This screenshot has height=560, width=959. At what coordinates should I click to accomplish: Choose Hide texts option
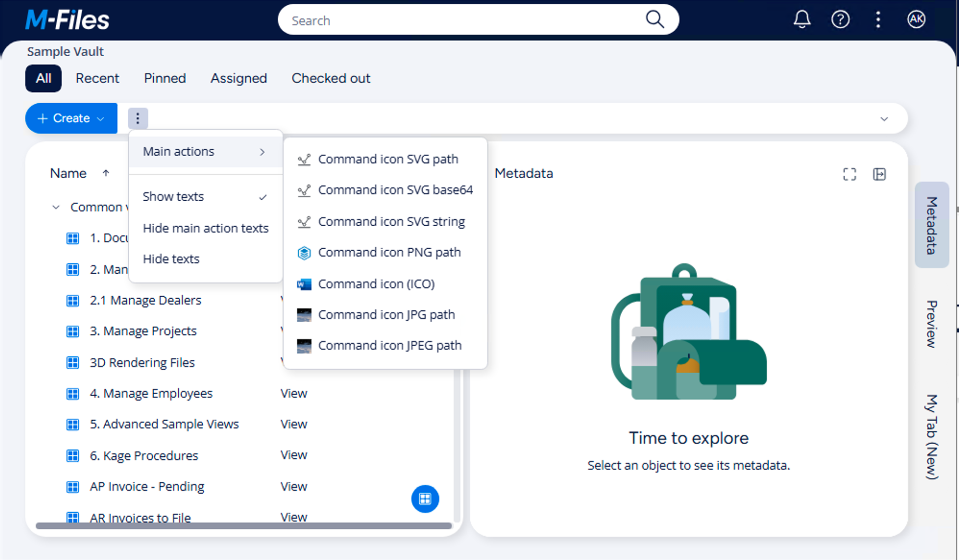click(x=172, y=259)
